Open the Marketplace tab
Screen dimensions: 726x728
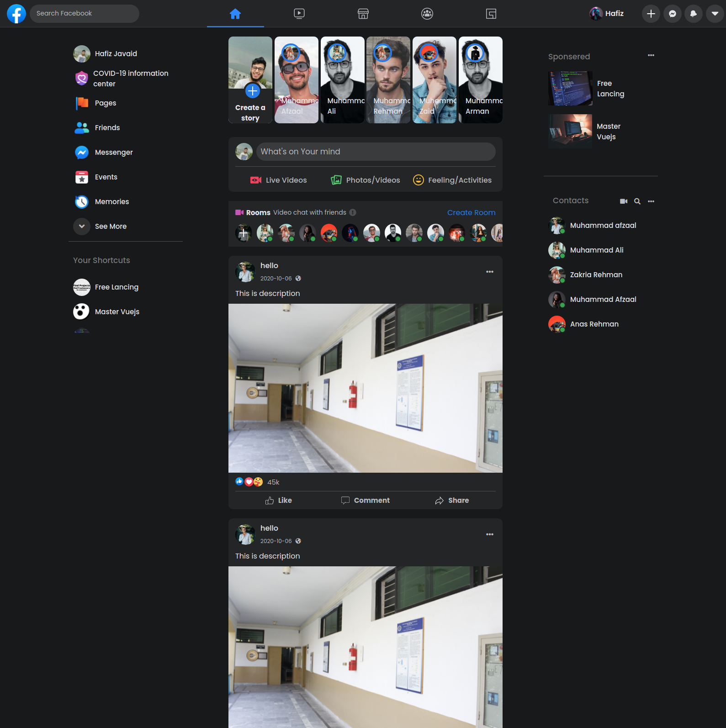pyautogui.click(x=363, y=14)
